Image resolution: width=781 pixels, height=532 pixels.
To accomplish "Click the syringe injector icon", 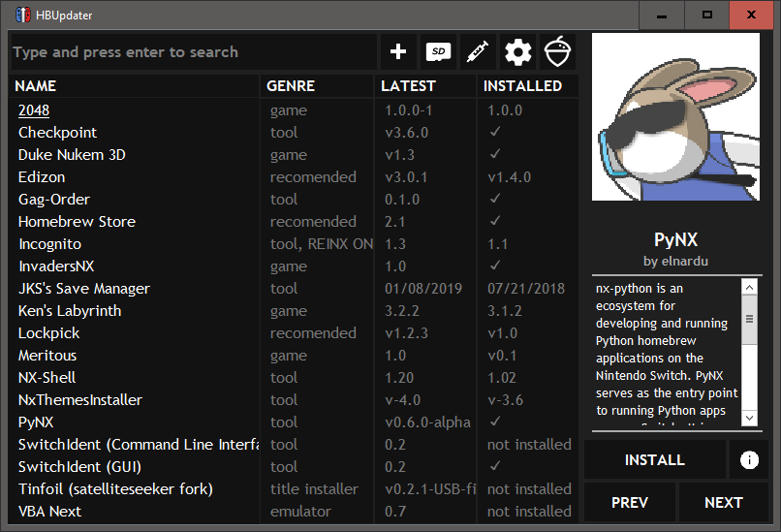I will tap(478, 51).
